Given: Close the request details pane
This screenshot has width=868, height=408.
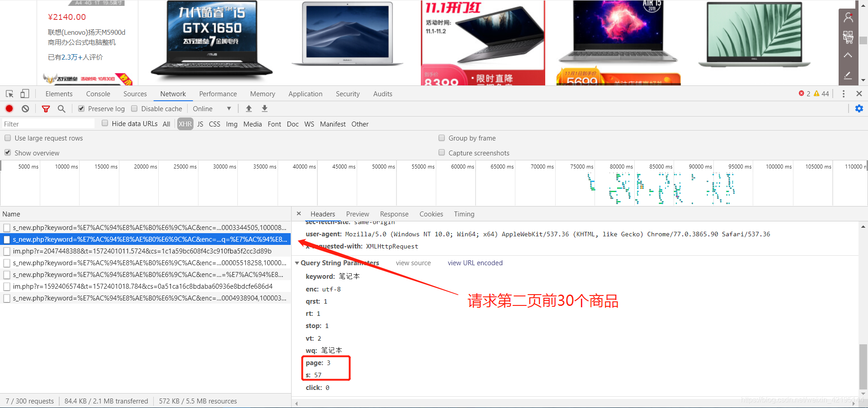Looking at the screenshot, I should coord(299,213).
